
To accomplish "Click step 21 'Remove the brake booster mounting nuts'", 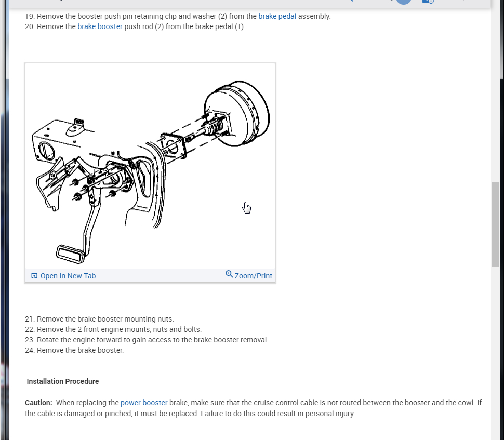I will (x=99, y=319).
